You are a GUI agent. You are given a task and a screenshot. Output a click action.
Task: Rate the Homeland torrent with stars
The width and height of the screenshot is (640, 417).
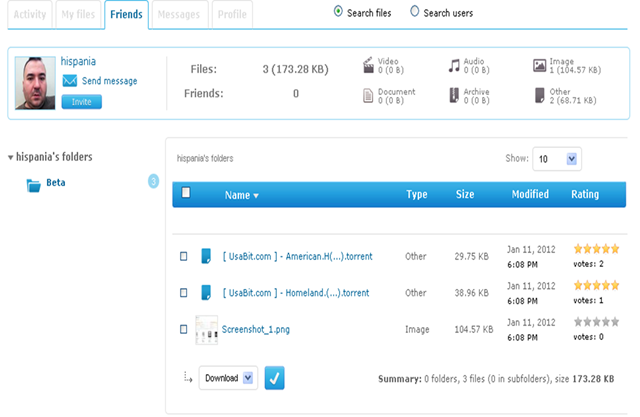596,285
